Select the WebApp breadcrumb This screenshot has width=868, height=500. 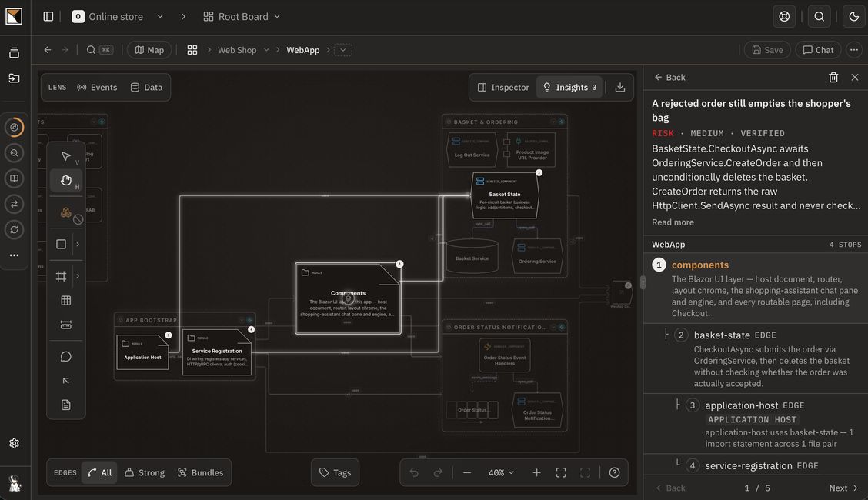[x=303, y=50]
